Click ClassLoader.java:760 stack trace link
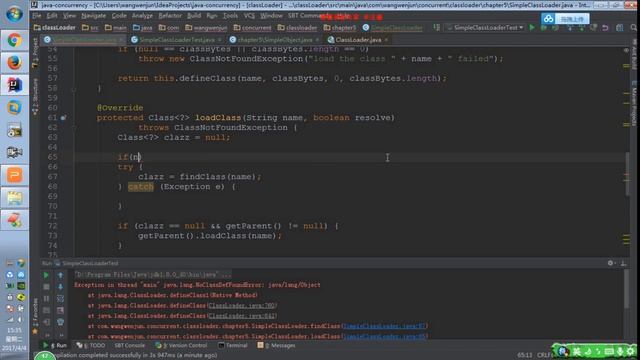Image resolution: width=640 pixels, height=360 pixels. [x=242, y=306]
